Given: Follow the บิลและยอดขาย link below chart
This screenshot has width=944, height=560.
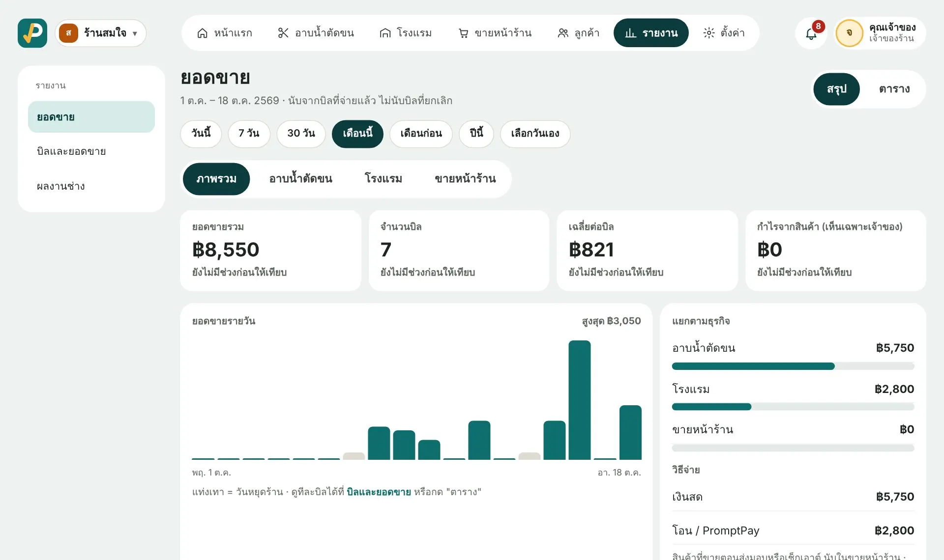Looking at the screenshot, I should click(x=379, y=492).
